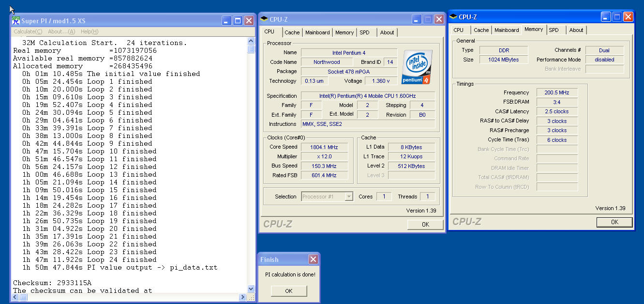Click the Level 2 cache value 512 KBytes

pos(411,166)
